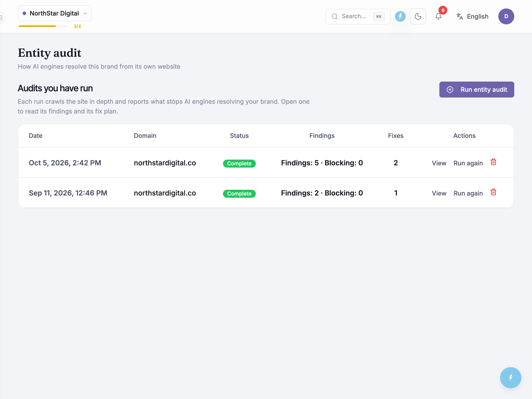Click the plus icon in Run entity audit
532x399 pixels.
[450, 90]
